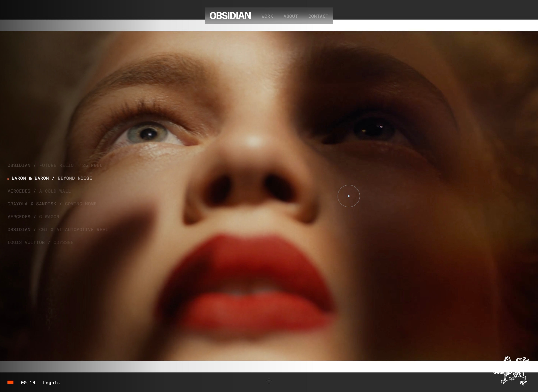Open CRAYOLA X SANDISK / COMING HOME project

pos(52,204)
